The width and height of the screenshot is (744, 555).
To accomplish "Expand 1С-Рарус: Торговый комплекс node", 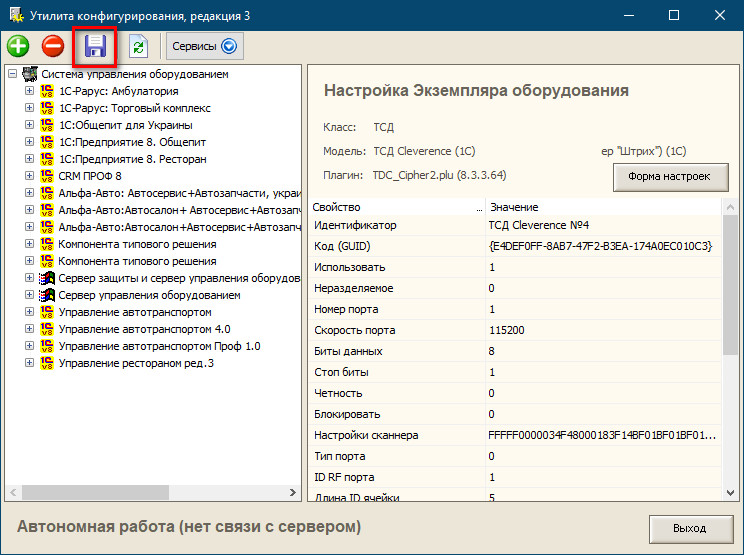I will [x=29, y=108].
